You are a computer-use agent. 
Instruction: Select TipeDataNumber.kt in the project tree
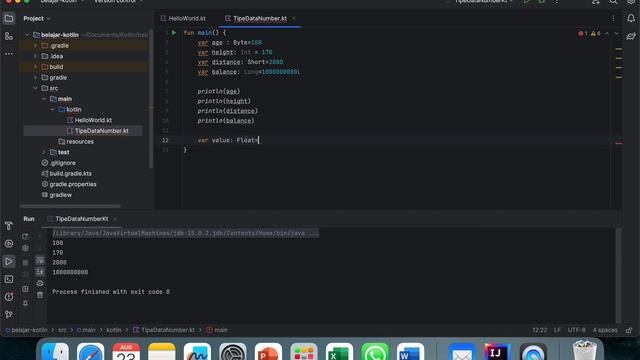101,131
